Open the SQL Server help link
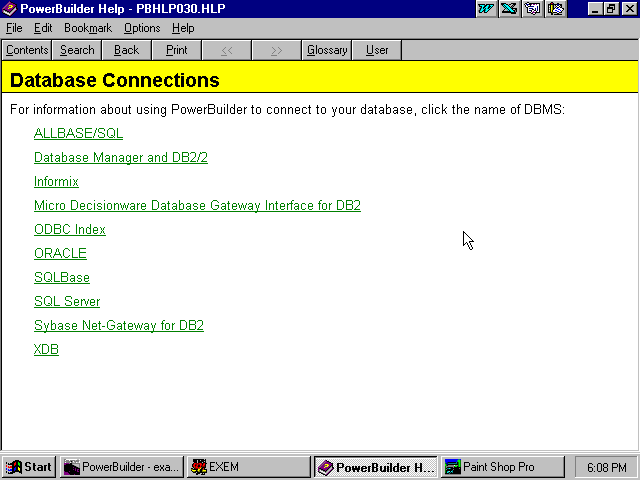Viewport: 640px width, 480px height. click(67, 302)
